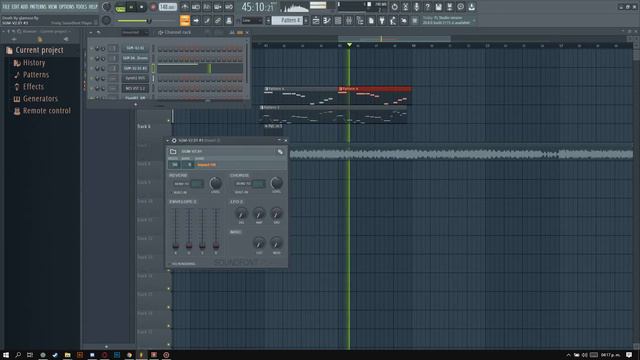Click the plus add channel button
This screenshot has height=360, width=640.
point(136,104)
